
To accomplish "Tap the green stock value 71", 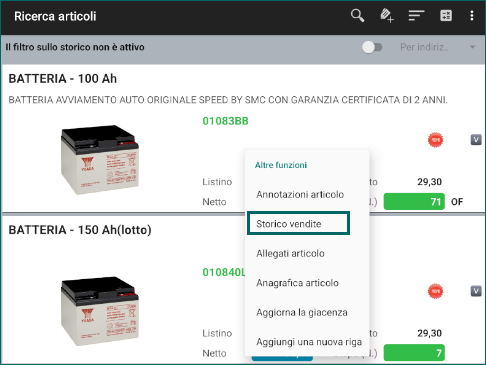I will pos(414,202).
